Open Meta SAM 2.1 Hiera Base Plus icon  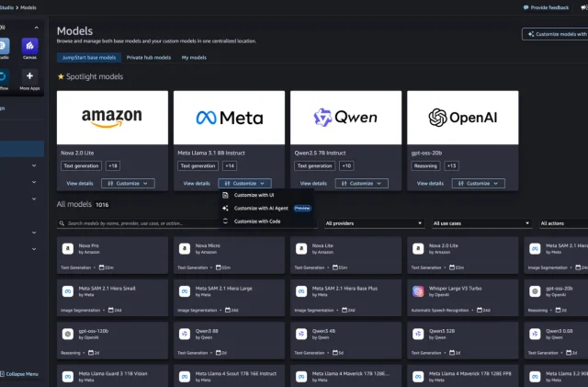[x=301, y=291]
